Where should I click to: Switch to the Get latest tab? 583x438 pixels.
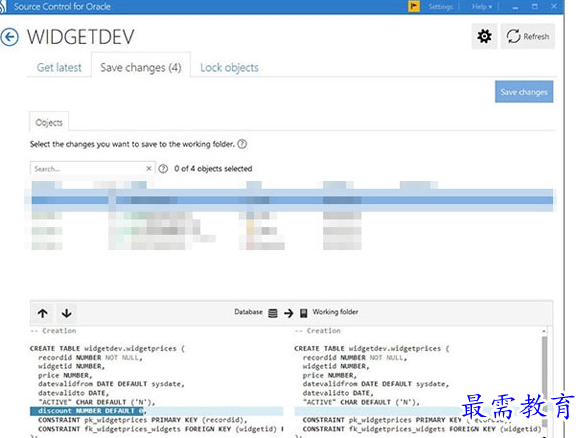point(59,68)
